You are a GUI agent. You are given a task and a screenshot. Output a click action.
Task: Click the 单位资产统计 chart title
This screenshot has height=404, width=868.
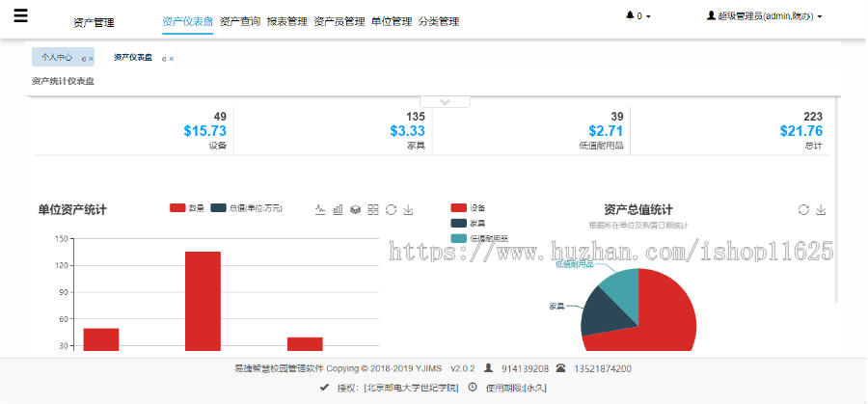(72, 210)
